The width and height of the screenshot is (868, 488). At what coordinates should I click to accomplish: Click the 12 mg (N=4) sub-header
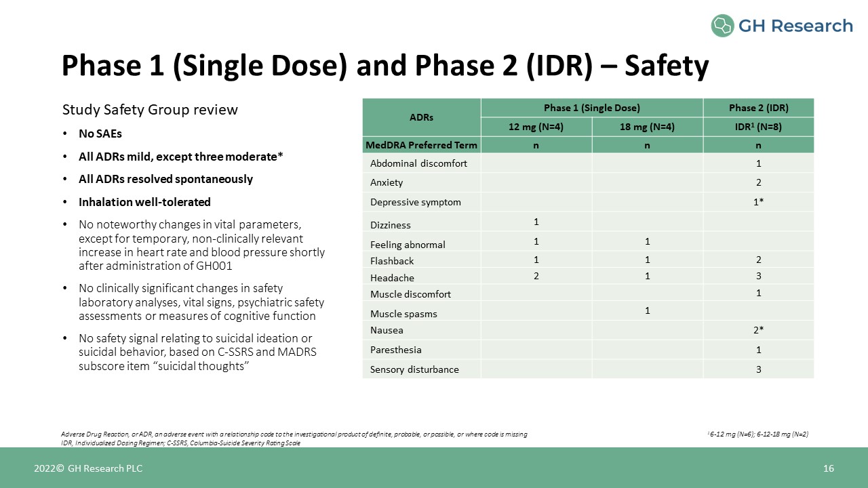click(536, 127)
